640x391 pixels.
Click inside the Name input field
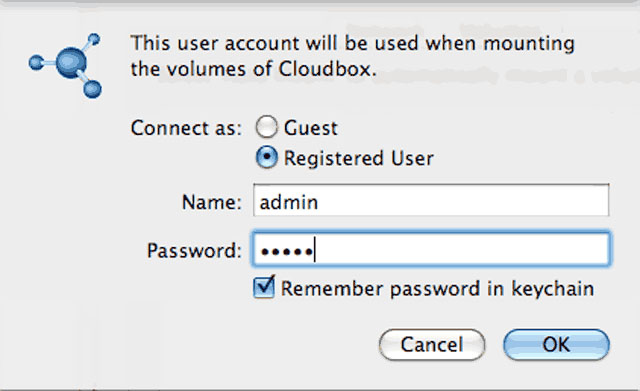coord(431,200)
